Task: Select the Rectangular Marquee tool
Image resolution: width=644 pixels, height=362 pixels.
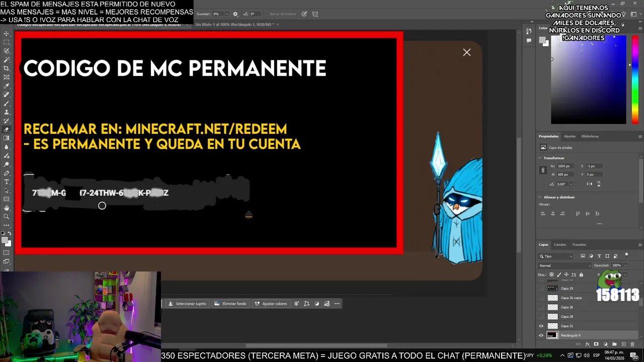Action: [7, 42]
